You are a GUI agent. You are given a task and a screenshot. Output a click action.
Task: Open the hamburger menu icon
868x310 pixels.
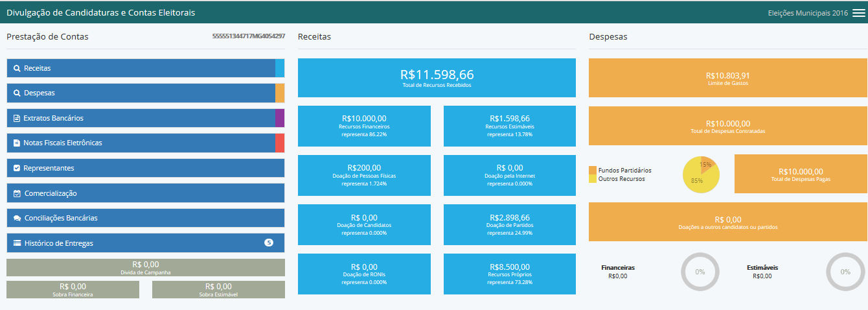click(x=858, y=13)
